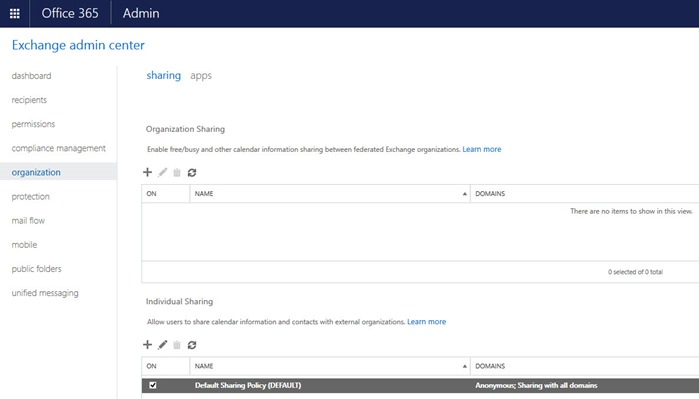The width and height of the screenshot is (699, 399).
Task: Open compliance management in the left navigation
Action: tap(58, 148)
